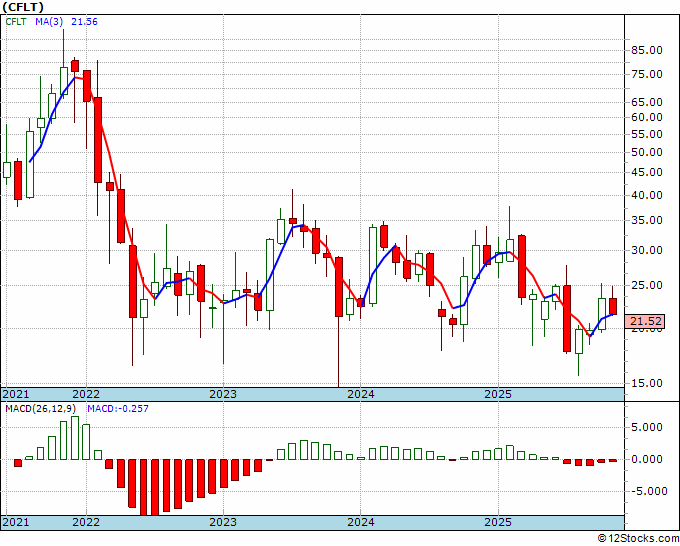Click the 30.00 price axis label

pos(646,251)
